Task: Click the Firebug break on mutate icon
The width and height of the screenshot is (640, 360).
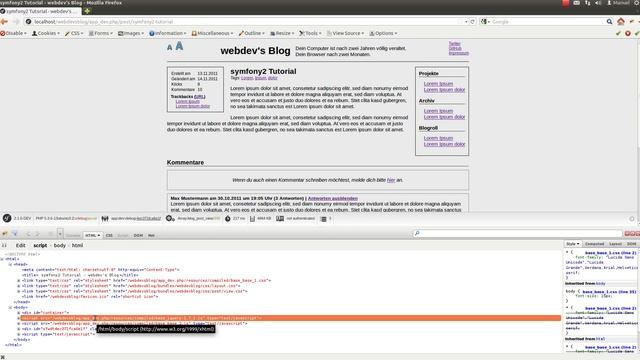Action: 4,245
